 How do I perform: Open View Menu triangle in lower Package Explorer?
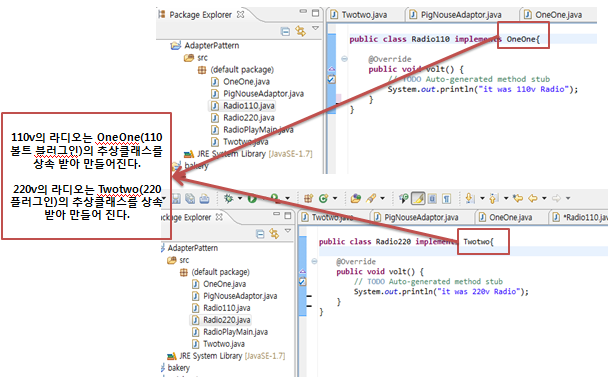coord(288,231)
